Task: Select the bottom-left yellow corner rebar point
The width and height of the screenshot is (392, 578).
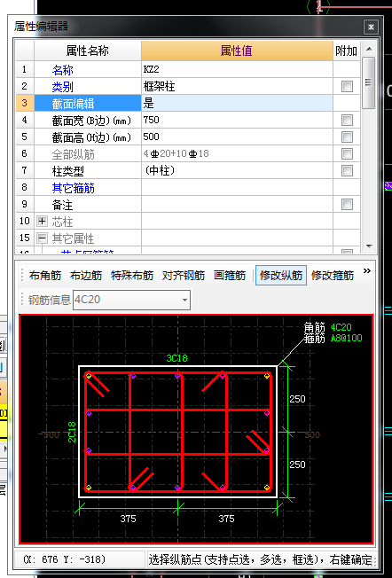Action: coord(89,488)
